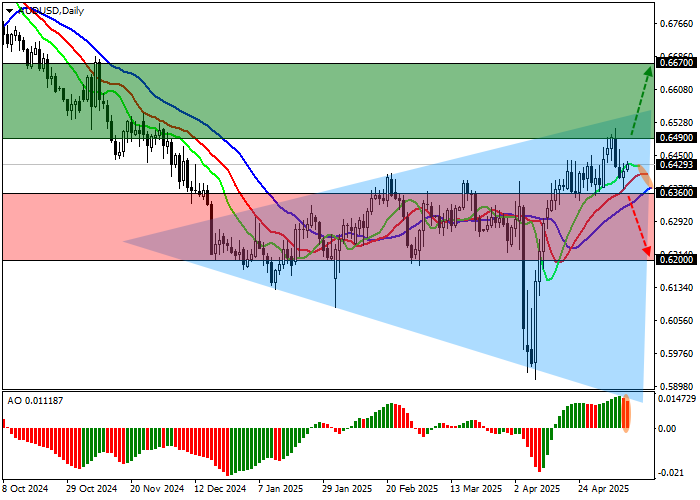Click the 0.64293 current price tag
This screenshot has width=700, height=500.
pos(675,164)
